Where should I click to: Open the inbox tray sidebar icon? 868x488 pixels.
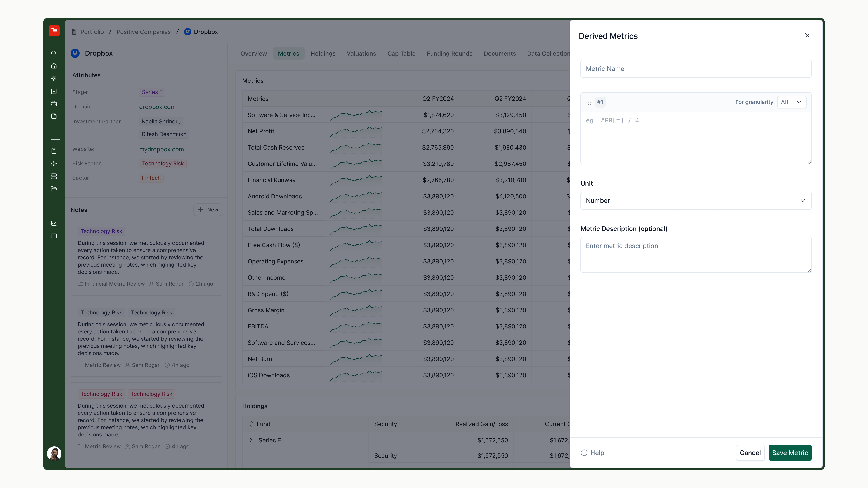[54, 91]
